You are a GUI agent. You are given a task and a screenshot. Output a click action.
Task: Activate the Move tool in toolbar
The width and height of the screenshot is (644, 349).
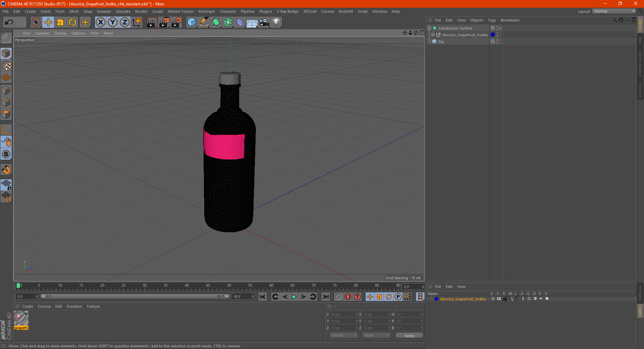pyautogui.click(x=48, y=22)
